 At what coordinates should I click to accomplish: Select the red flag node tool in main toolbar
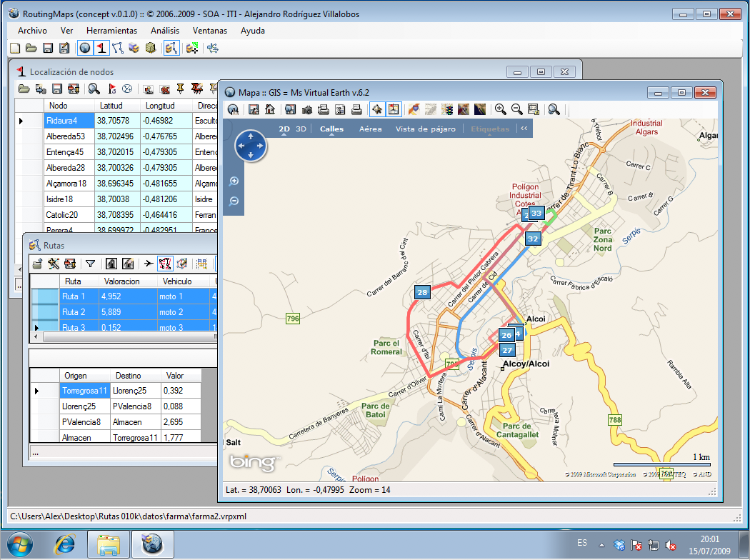100,48
